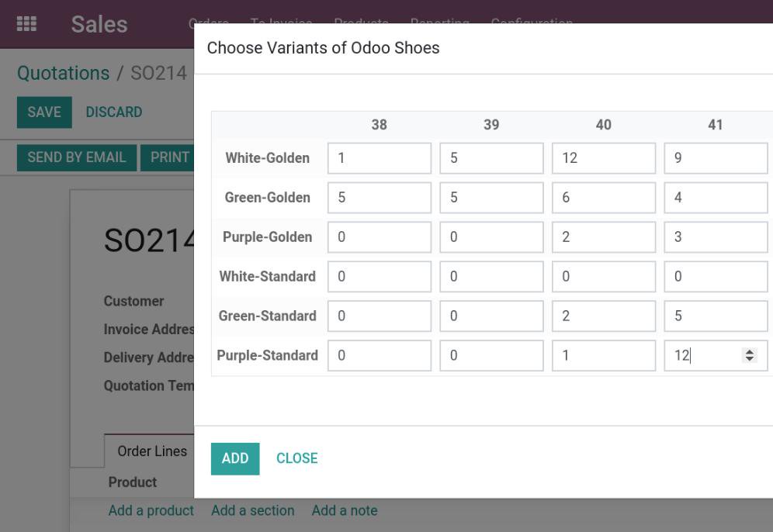Viewport: 773px width, 532px height.
Task: Click CLOSE to dismiss variants dialog
Action: click(x=296, y=458)
